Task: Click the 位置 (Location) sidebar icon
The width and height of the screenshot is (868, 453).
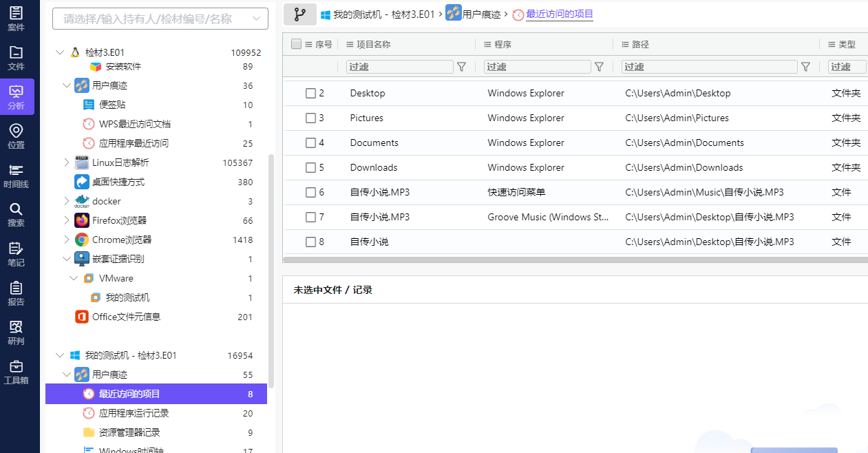Action: pos(16,136)
